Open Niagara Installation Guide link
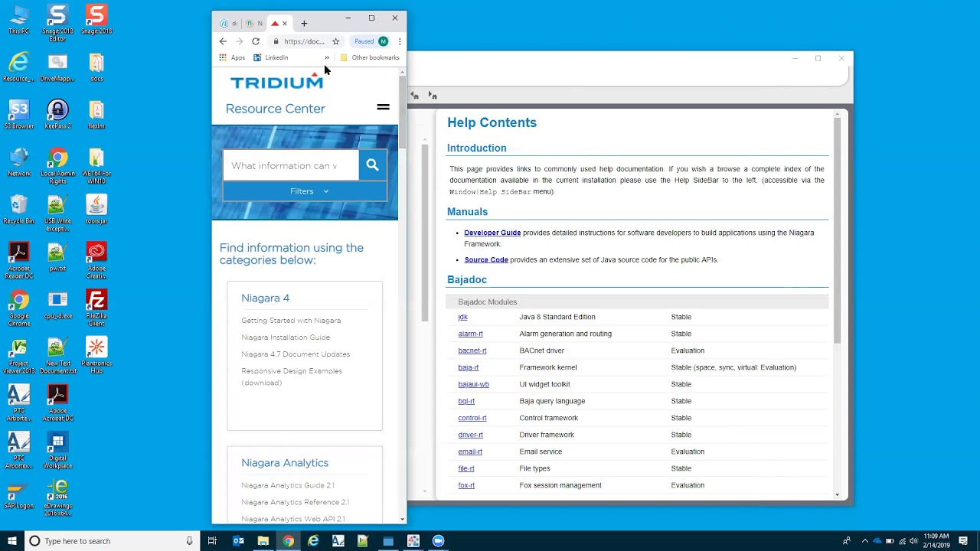Screen dimensions: 980x551 point(286,337)
